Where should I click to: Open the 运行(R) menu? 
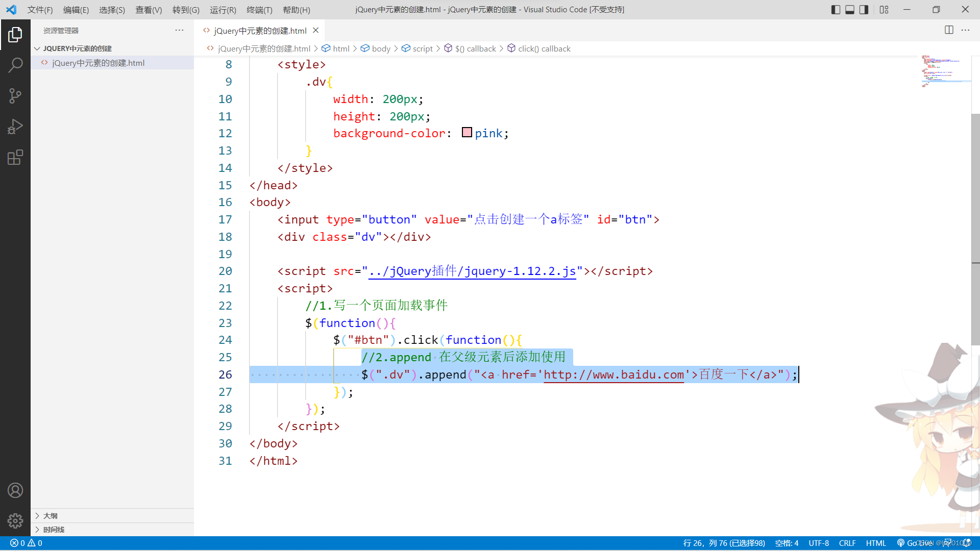223,10
